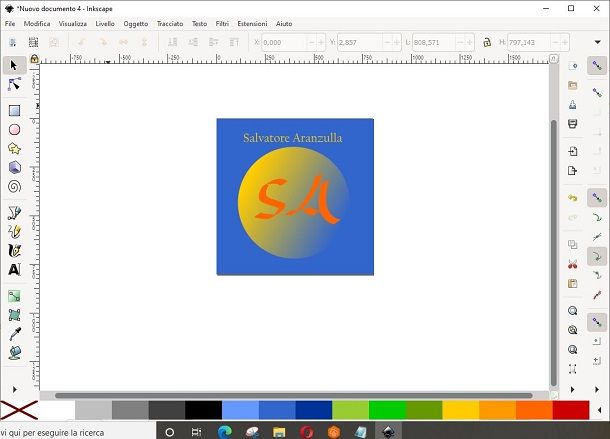Pick the red palette swatch
This screenshot has height=439, width=610.
[571, 410]
